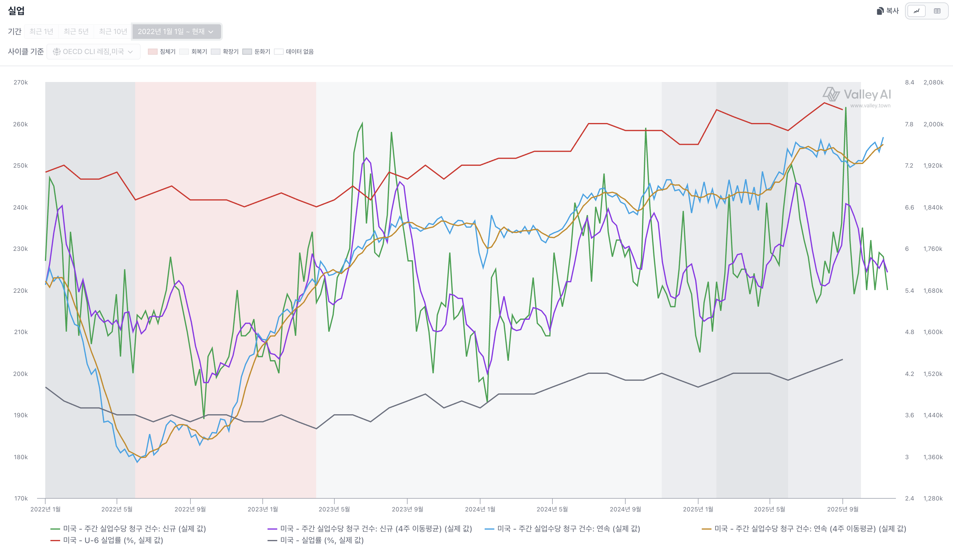Click the 2.4 percent axis label
The image size is (953, 560).
click(910, 499)
